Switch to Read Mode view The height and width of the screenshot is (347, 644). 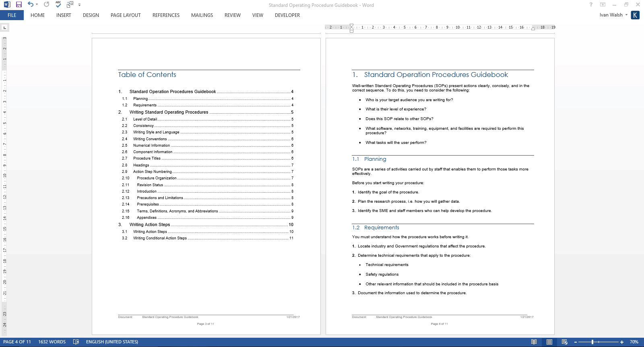pyautogui.click(x=534, y=342)
